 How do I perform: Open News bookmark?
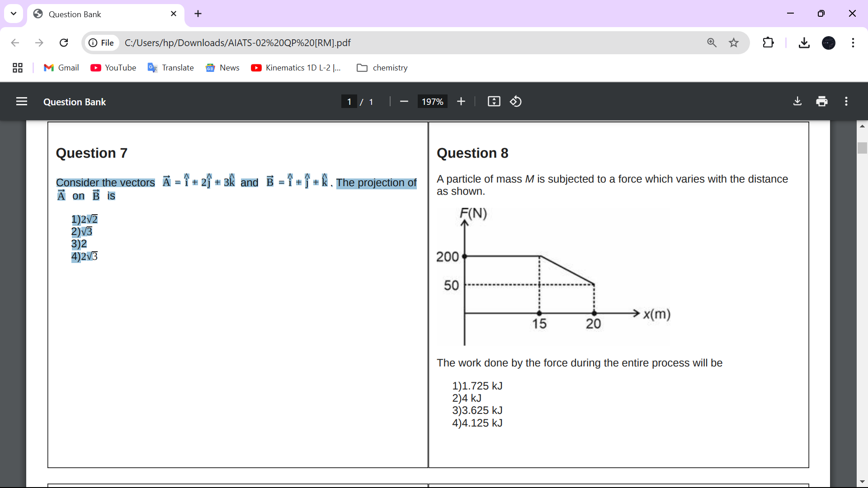click(x=222, y=68)
